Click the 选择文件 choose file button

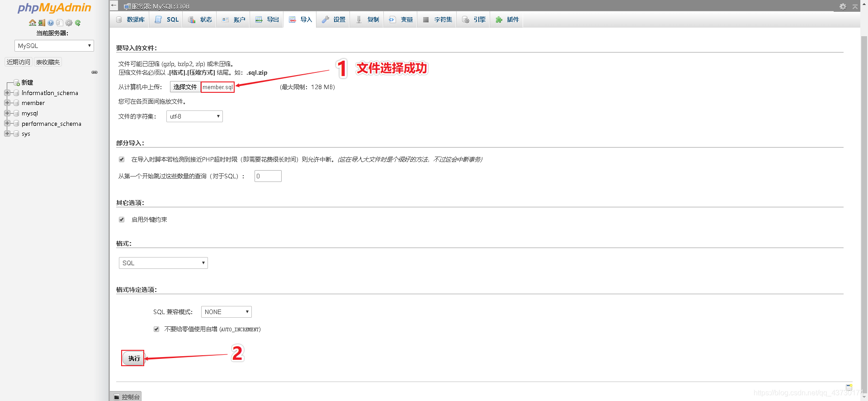(185, 87)
